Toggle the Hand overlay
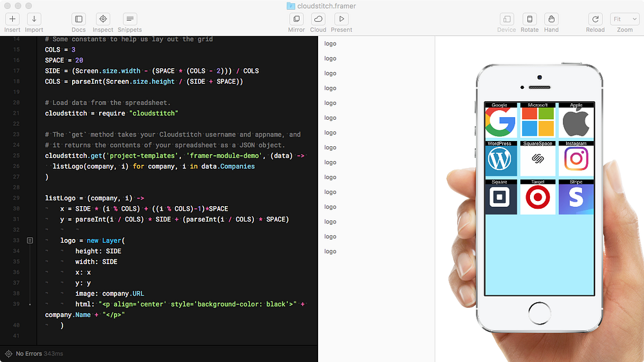 [551, 19]
